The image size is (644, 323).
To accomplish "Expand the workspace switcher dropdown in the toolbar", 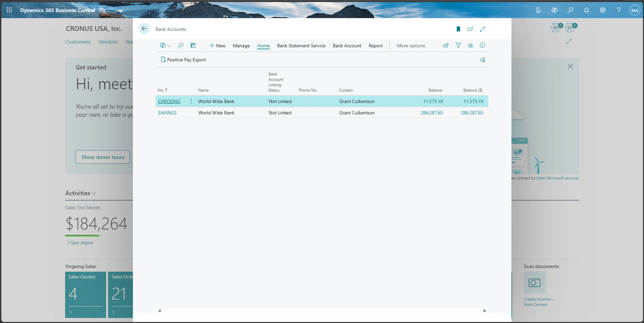I will coord(164,45).
